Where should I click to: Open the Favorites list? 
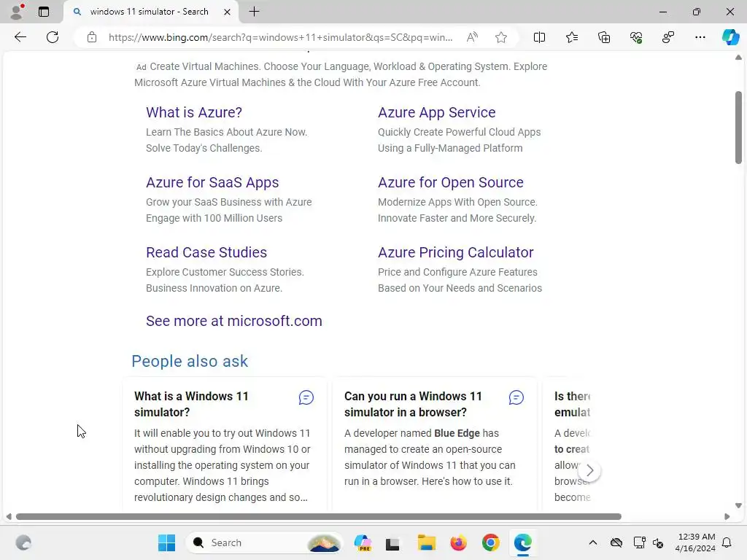click(x=572, y=37)
